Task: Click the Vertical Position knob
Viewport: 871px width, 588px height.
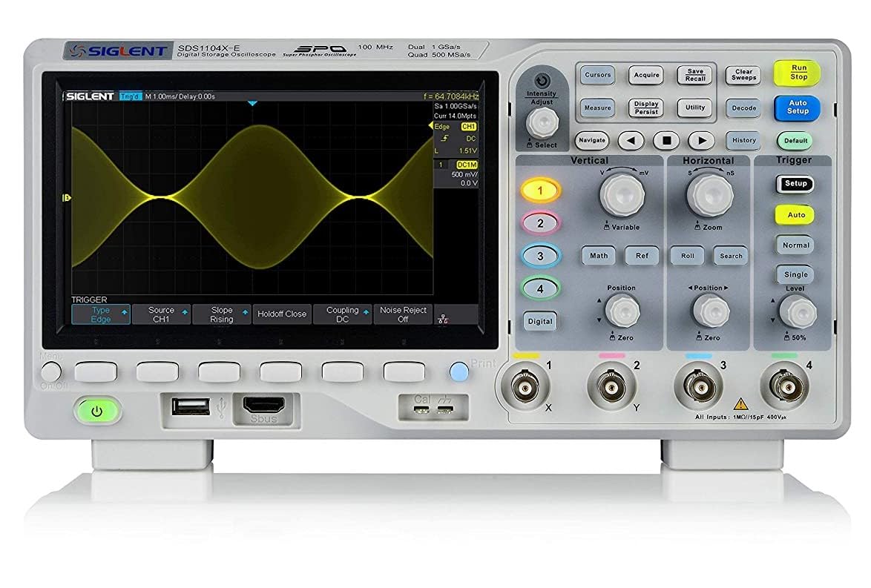Action: (622, 311)
